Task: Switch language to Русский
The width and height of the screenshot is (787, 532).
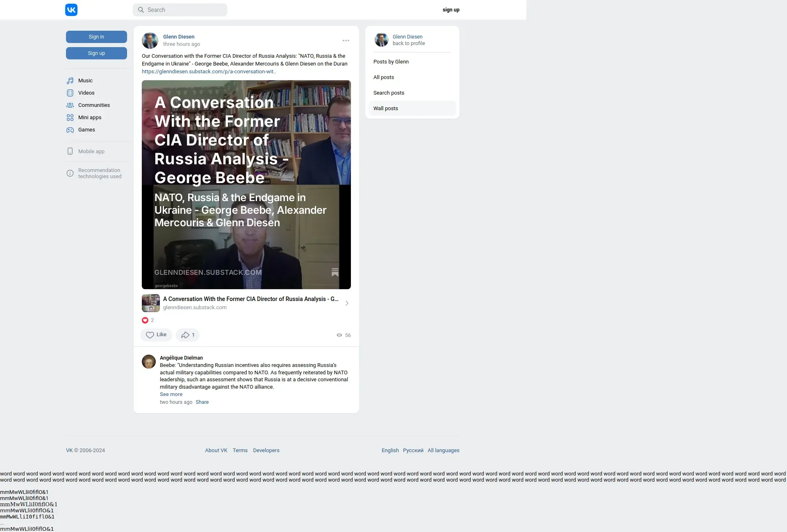Action: pos(413,451)
